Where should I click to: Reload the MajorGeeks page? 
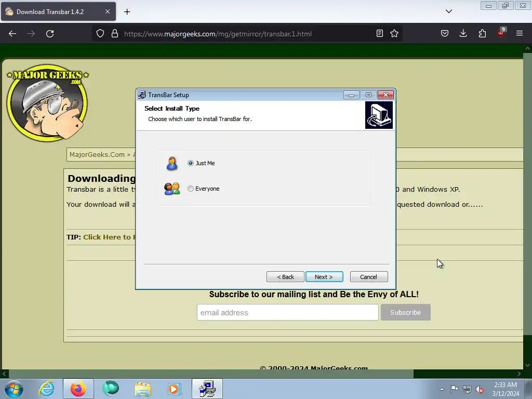pos(50,34)
